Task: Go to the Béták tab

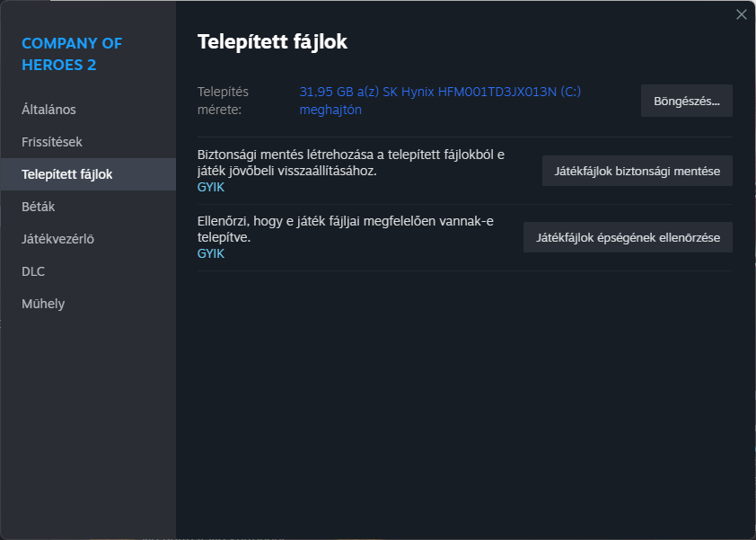Action: click(x=39, y=207)
